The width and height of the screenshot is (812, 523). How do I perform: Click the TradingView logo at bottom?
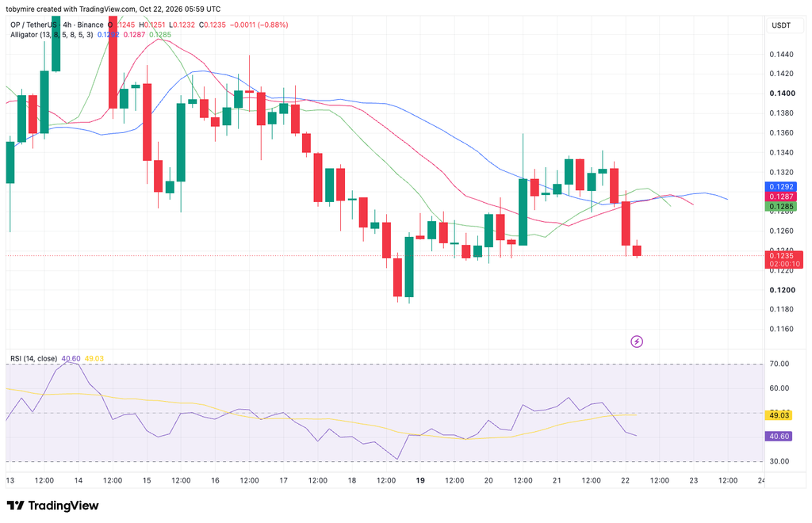(x=52, y=506)
